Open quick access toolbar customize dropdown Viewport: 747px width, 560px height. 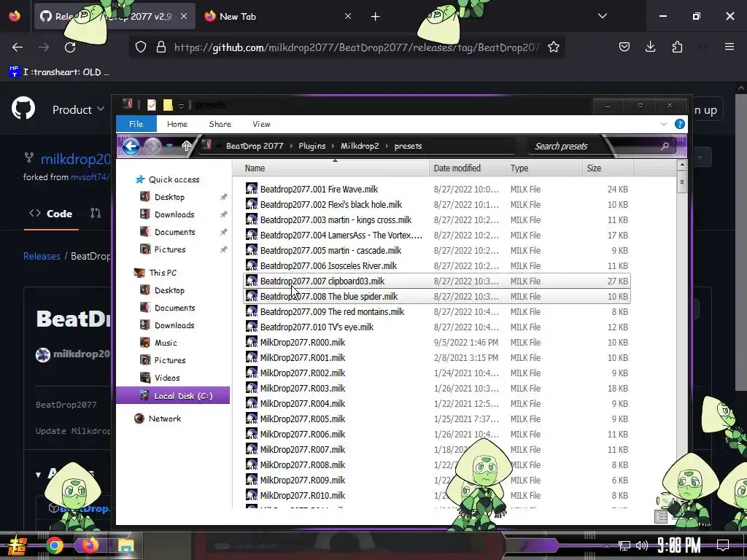(181, 105)
